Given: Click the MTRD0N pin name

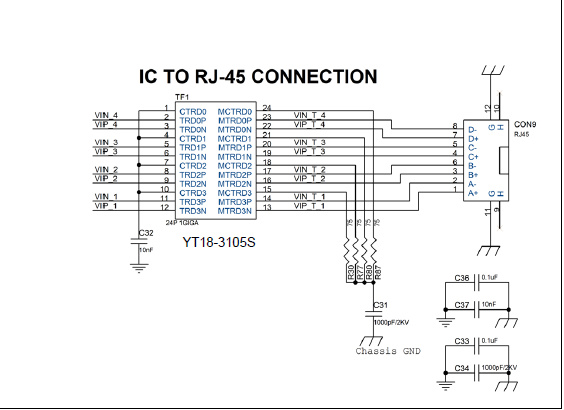Looking at the screenshot, I should click(x=235, y=130).
